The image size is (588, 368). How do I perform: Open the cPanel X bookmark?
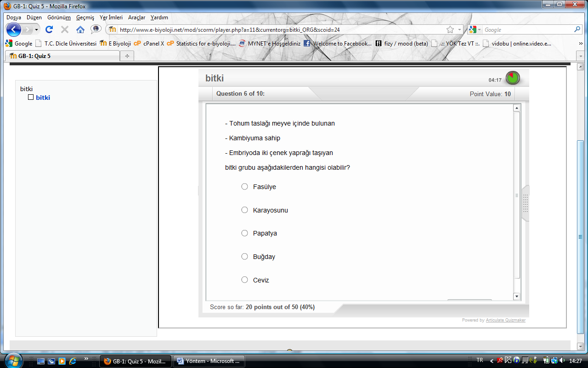(x=149, y=44)
